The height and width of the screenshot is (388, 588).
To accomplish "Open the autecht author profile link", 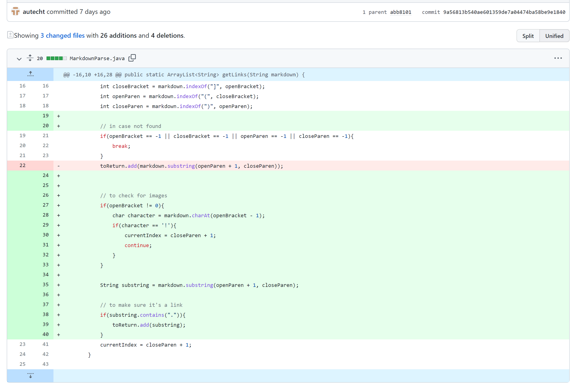I will pos(34,12).
